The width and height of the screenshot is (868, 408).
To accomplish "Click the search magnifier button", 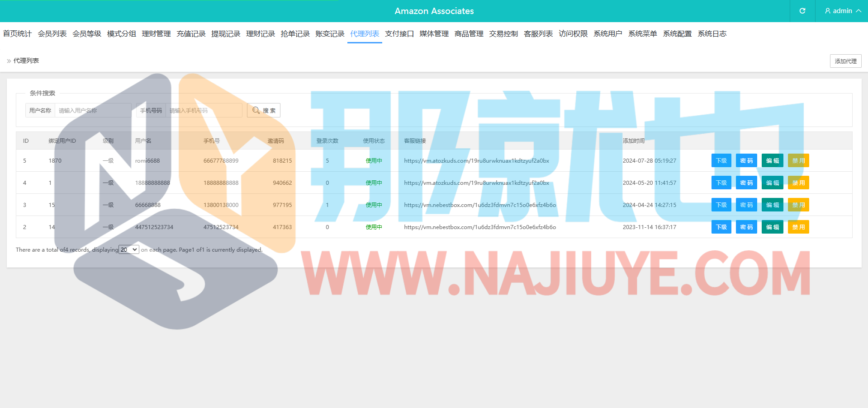I will coord(263,110).
